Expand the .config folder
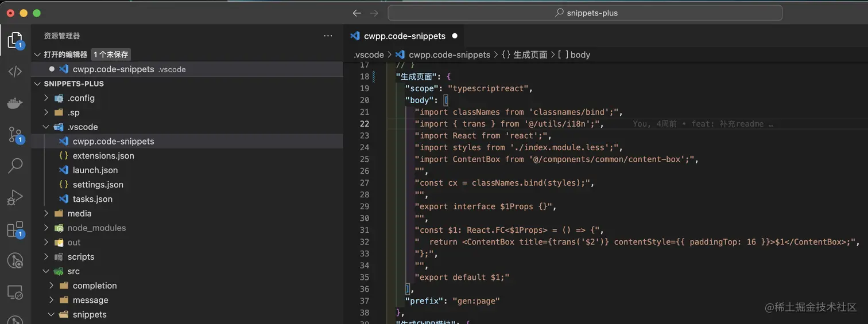Screen dimensions: 868x324 point(46,98)
